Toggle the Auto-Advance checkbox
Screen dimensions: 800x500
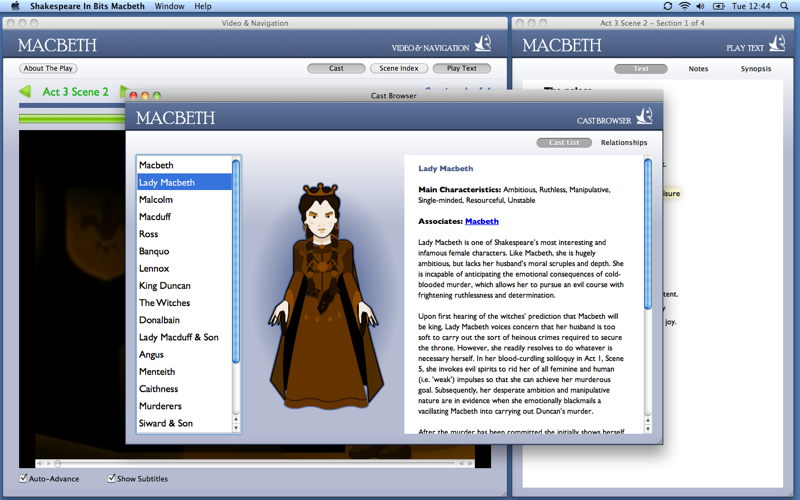pyautogui.click(x=23, y=478)
